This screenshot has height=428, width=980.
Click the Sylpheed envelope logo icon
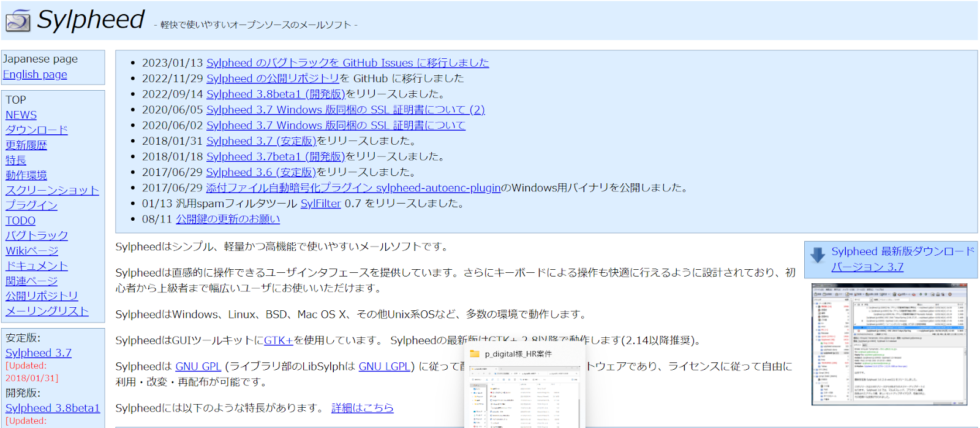coord(18,21)
